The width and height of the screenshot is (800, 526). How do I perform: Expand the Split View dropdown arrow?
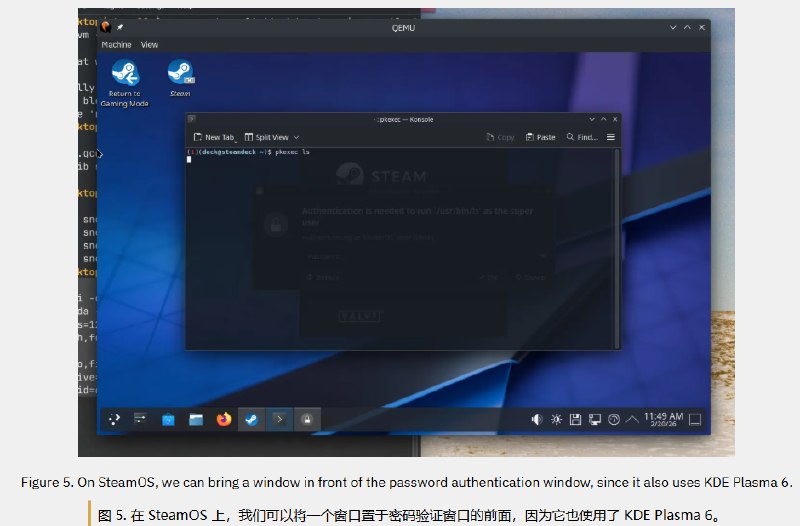coord(296,137)
